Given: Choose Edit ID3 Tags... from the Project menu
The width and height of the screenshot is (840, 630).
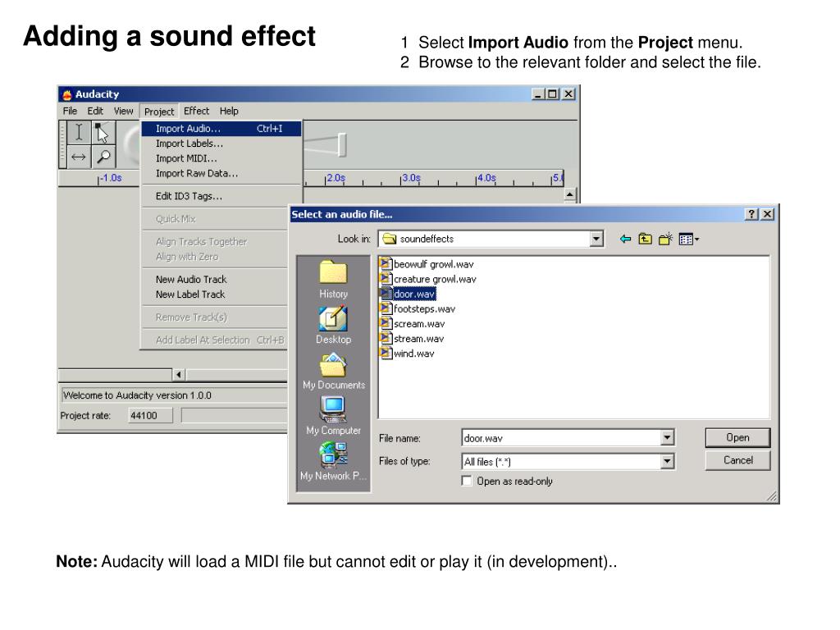Looking at the screenshot, I should 221,196.
